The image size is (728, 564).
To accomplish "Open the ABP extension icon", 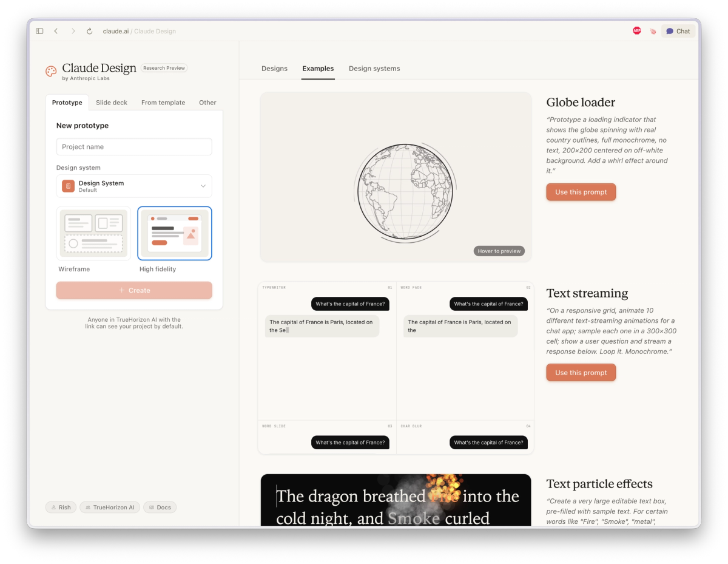I will [x=636, y=31].
